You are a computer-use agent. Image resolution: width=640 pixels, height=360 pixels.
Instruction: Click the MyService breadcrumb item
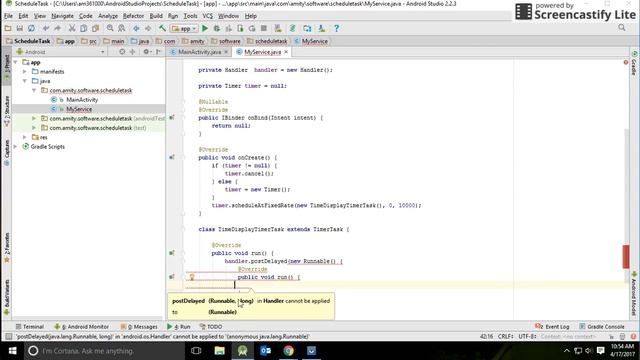pyautogui.click(x=311, y=41)
